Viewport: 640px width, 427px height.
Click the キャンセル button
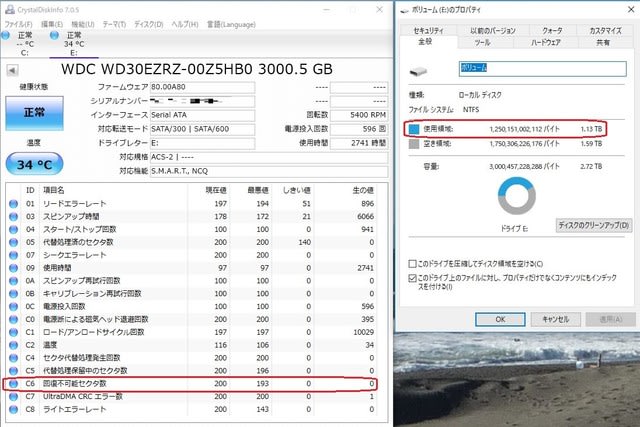555,319
